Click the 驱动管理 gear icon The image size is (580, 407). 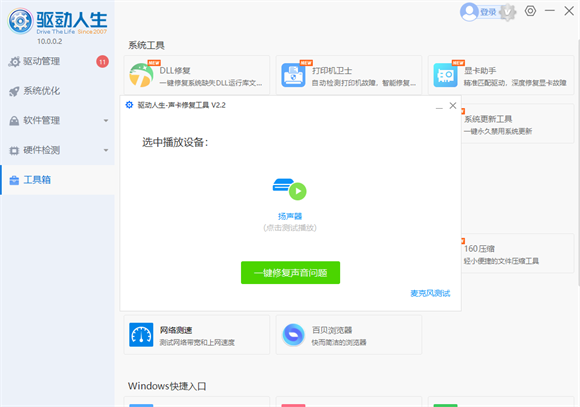(x=14, y=62)
